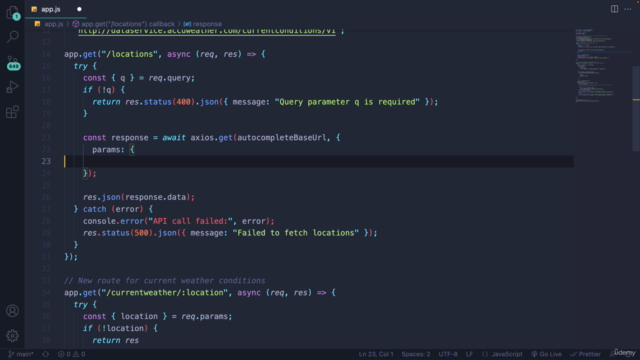The image size is (640, 360).
Task: Click req.query on line 16
Action: [171, 78]
